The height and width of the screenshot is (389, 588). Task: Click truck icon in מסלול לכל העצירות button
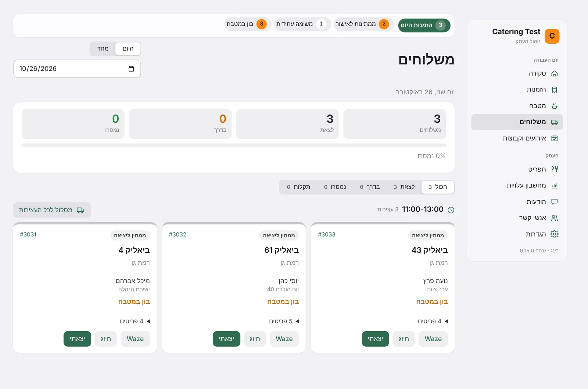pyautogui.click(x=80, y=210)
